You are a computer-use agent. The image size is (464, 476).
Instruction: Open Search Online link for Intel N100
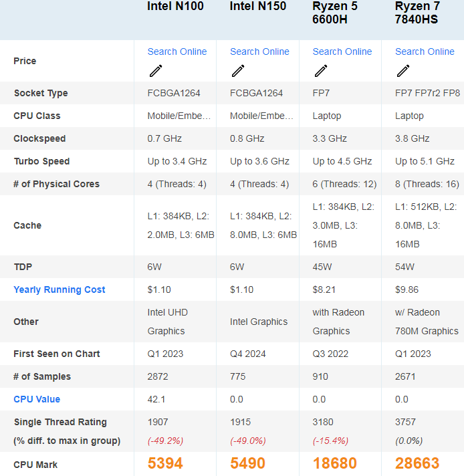pos(177,51)
